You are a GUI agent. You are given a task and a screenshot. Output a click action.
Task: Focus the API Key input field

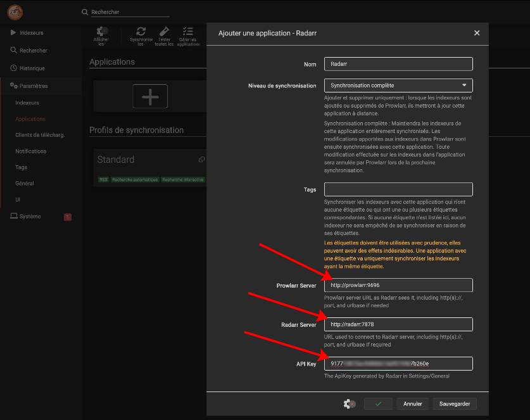click(398, 363)
